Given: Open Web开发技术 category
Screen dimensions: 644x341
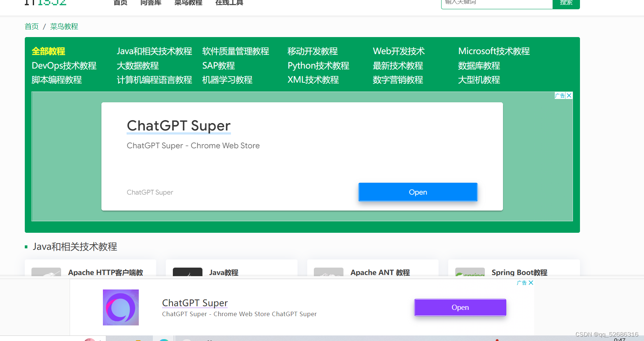Looking at the screenshot, I should [x=399, y=51].
